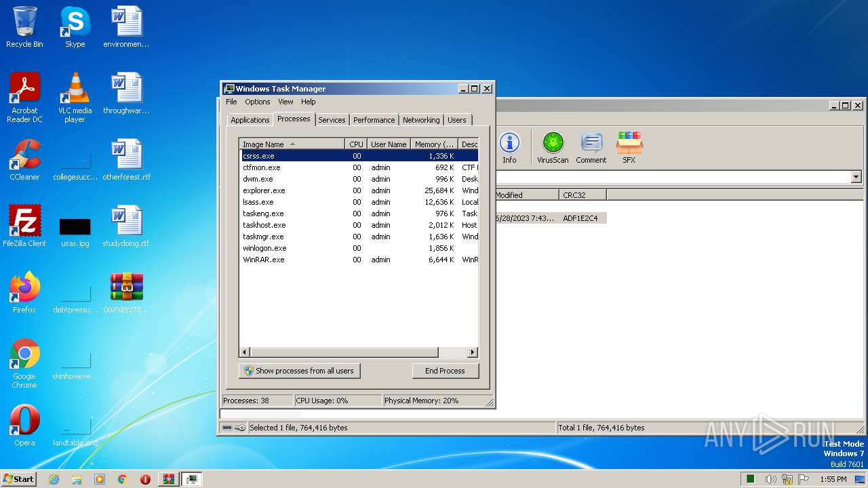Select the ctfmon.exe process row
868x488 pixels.
pos(359,167)
